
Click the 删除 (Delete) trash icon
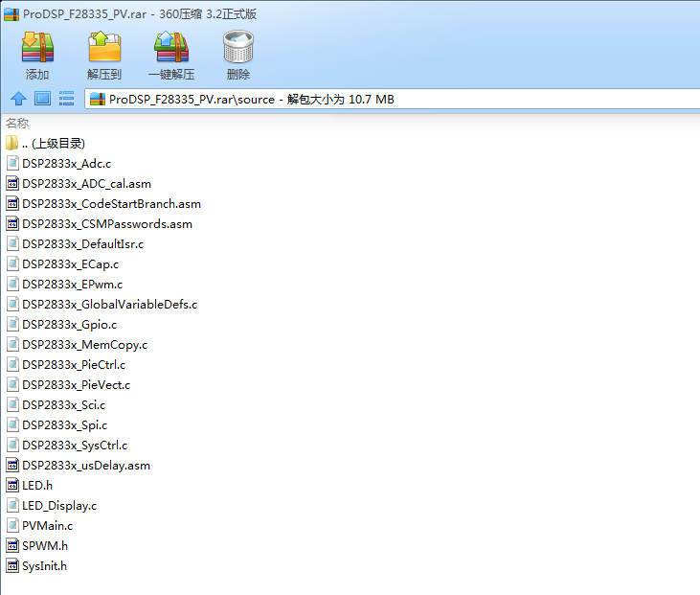click(x=238, y=47)
